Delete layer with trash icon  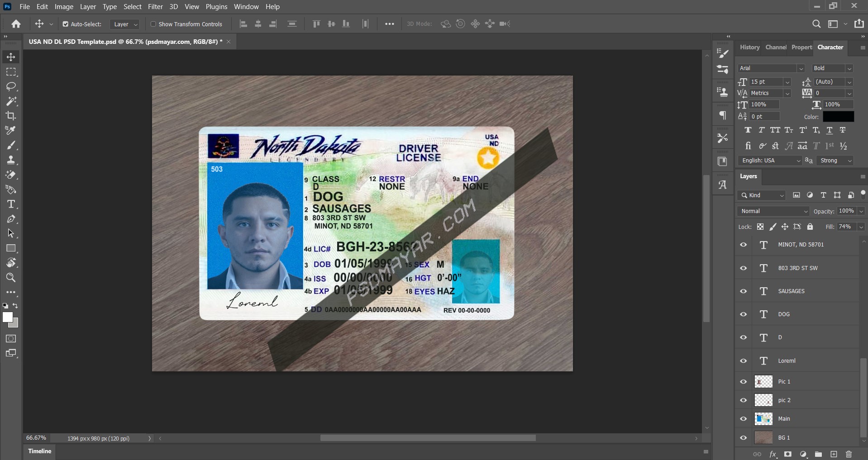(x=849, y=454)
